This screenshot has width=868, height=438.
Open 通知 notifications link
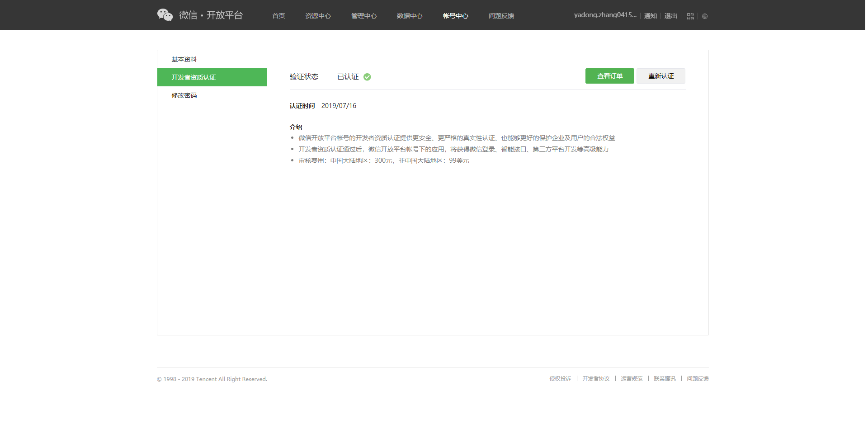650,16
